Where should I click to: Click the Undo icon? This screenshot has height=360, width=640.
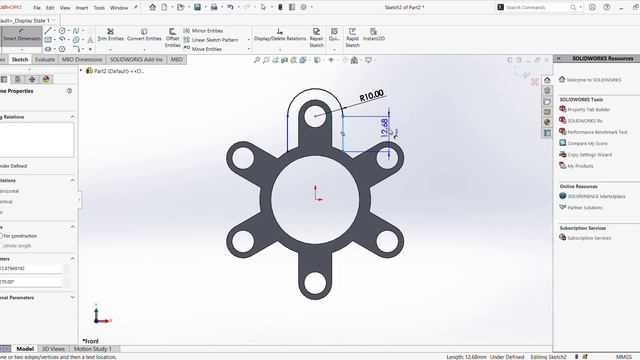[x=231, y=7]
